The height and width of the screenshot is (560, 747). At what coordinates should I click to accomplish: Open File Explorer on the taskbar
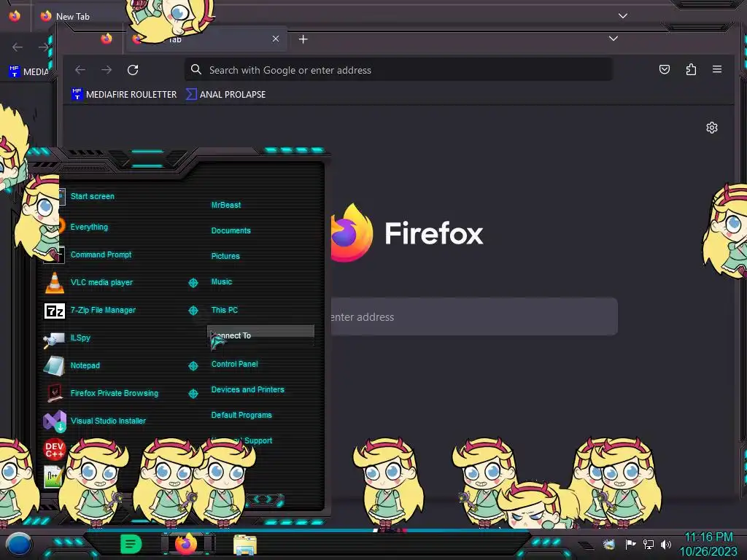pos(245,544)
